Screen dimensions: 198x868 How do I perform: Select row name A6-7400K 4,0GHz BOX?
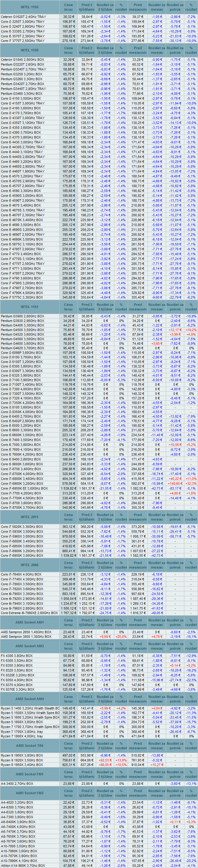18,827
